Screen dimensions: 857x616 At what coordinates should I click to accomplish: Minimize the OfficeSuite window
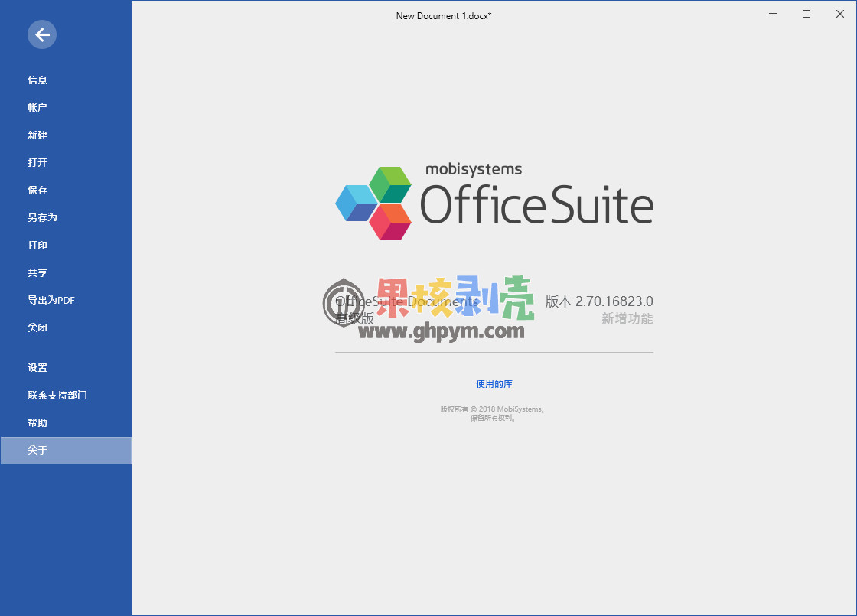[x=772, y=14]
